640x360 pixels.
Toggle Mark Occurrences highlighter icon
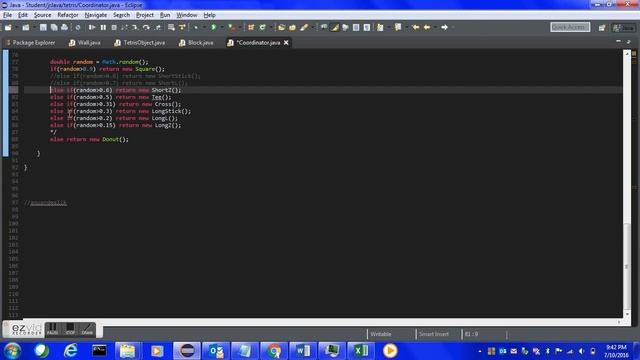pyautogui.click(x=335, y=27)
